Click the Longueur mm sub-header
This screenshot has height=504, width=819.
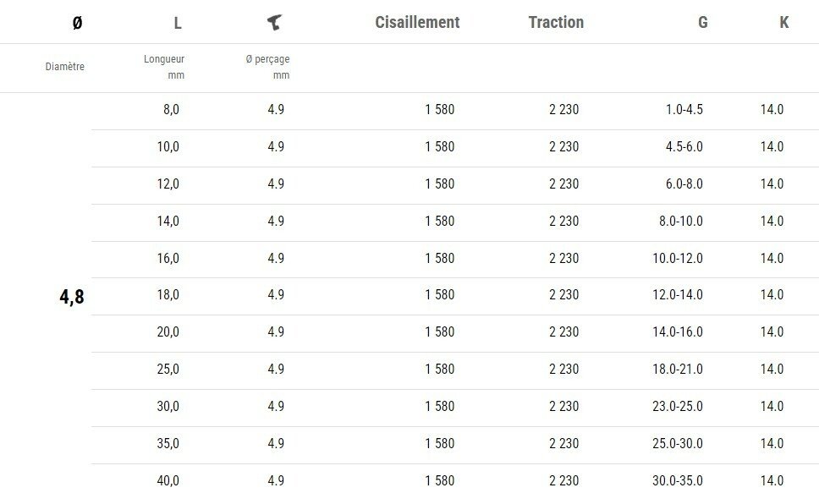pyautogui.click(x=165, y=67)
